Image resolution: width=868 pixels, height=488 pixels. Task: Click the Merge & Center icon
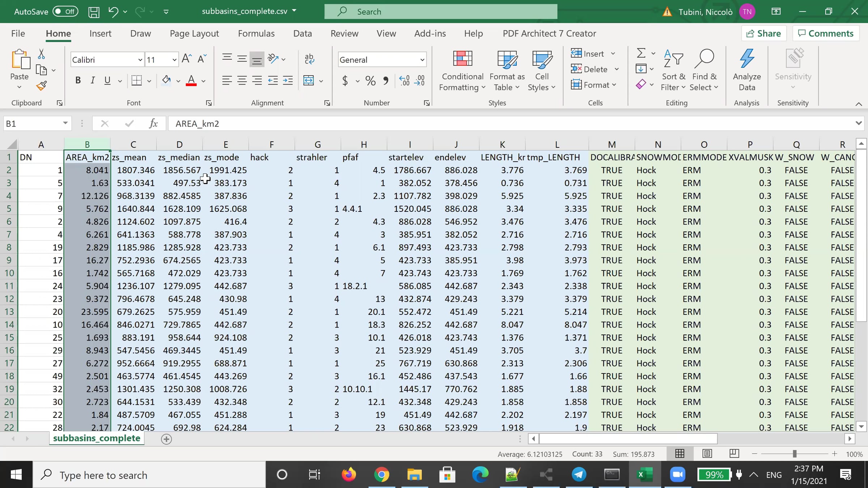[x=309, y=80]
